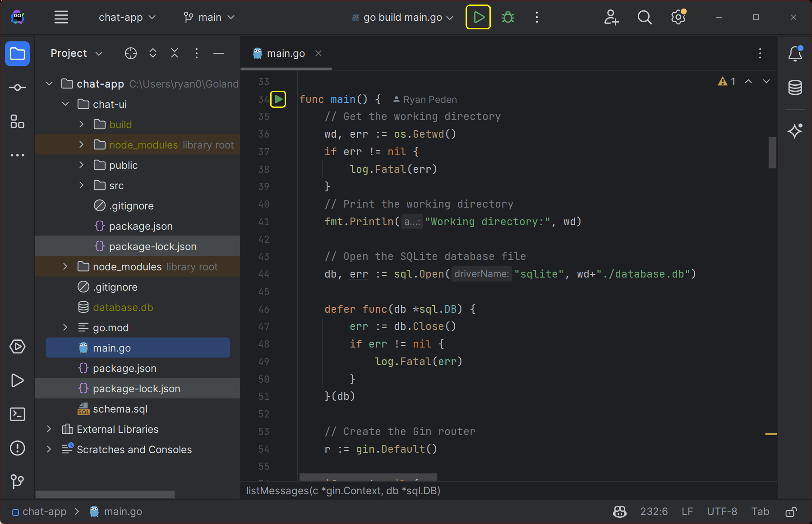Toggle the Project tool window
This screenshot has width=812, height=524.
point(17,54)
